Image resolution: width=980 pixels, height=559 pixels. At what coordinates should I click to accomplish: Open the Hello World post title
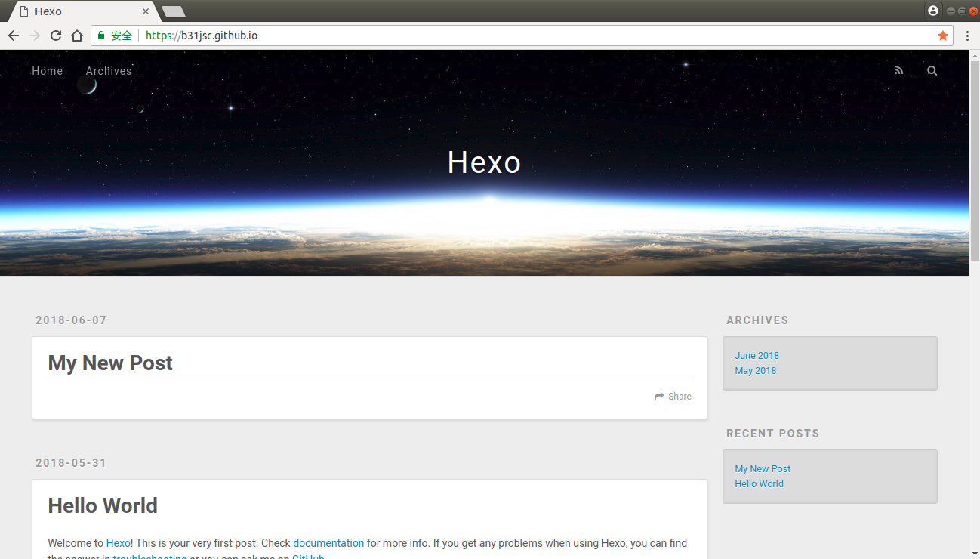pyautogui.click(x=103, y=505)
